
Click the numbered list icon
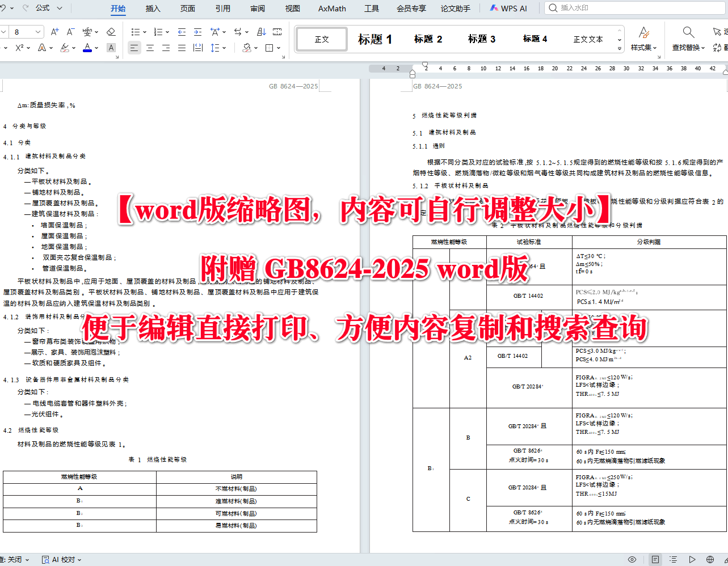pyautogui.click(x=159, y=32)
